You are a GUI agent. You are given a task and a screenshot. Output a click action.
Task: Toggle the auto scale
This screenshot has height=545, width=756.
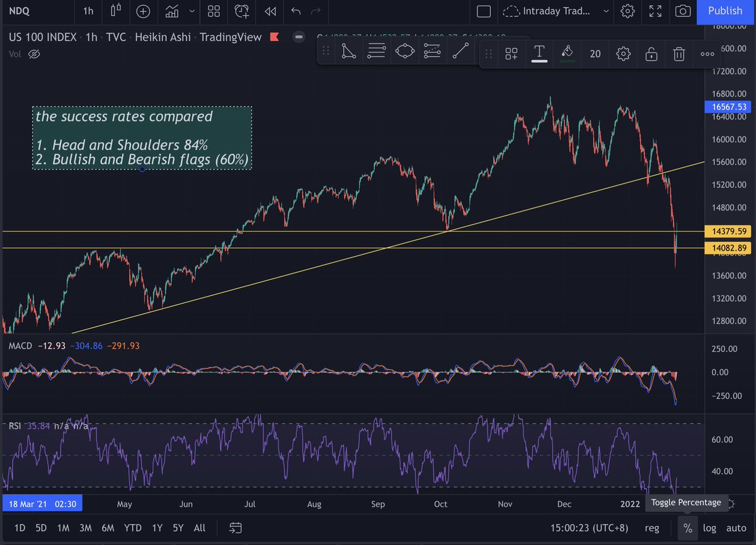pos(736,528)
